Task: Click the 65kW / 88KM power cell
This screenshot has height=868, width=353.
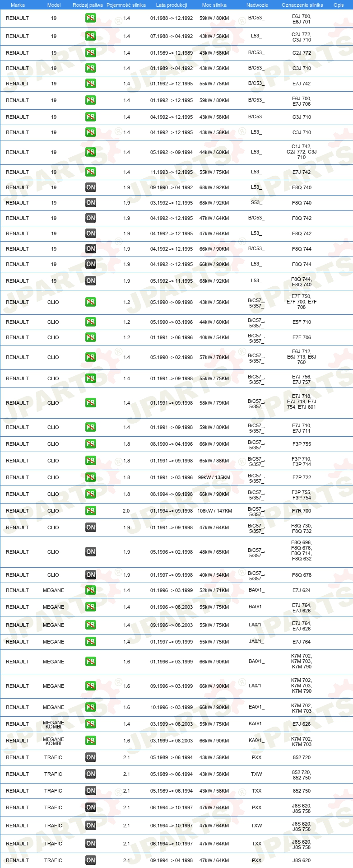Action: tap(214, 461)
